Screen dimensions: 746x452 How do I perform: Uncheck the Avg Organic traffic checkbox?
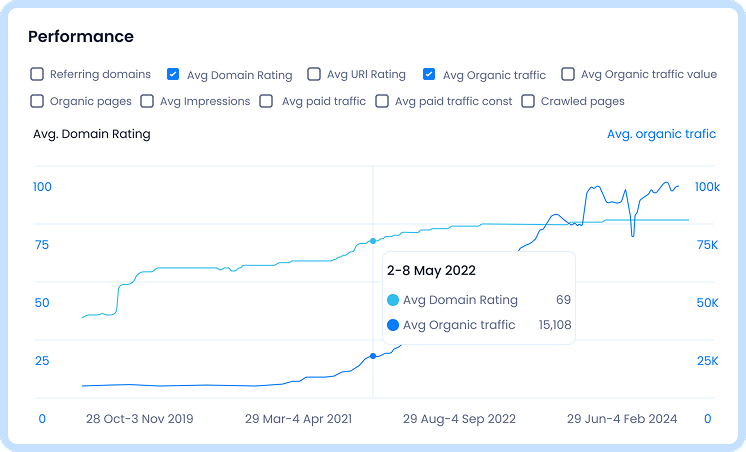pyautogui.click(x=429, y=74)
